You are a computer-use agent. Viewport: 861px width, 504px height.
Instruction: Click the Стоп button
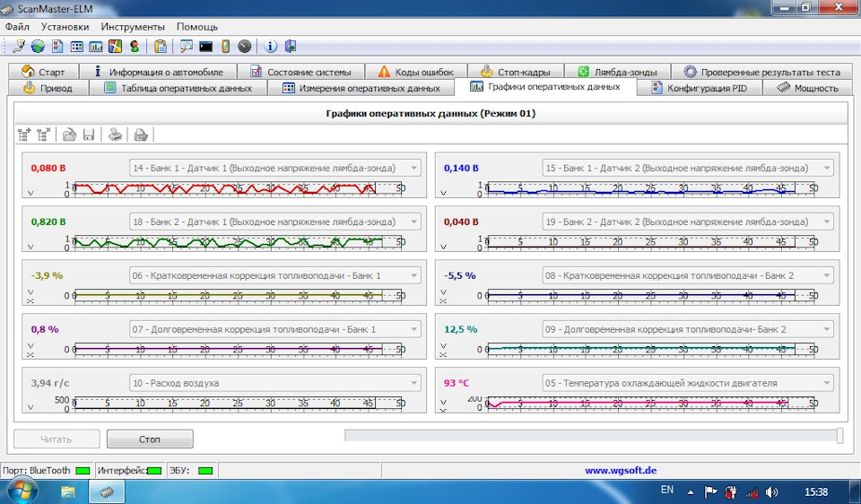click(150, 439)
